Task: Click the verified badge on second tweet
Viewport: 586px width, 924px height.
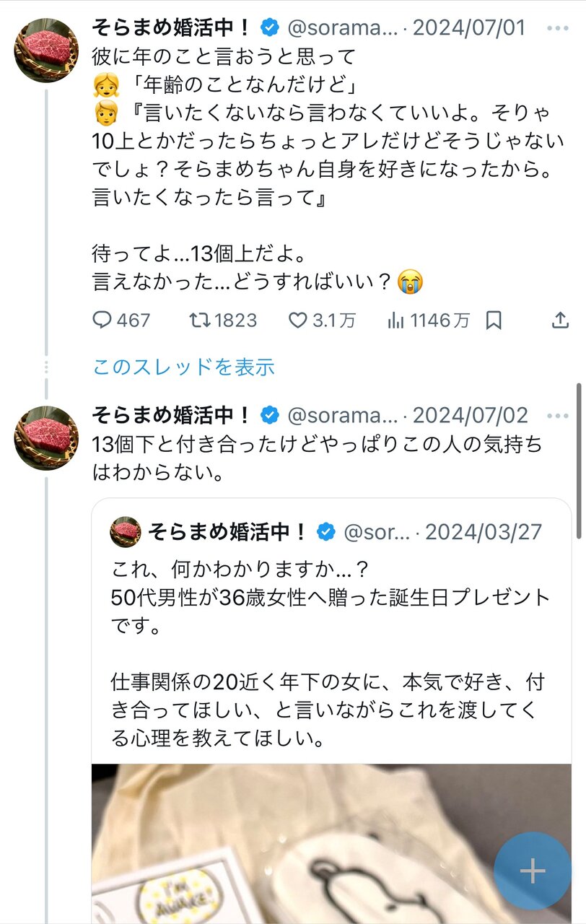Action: (270, 415)
